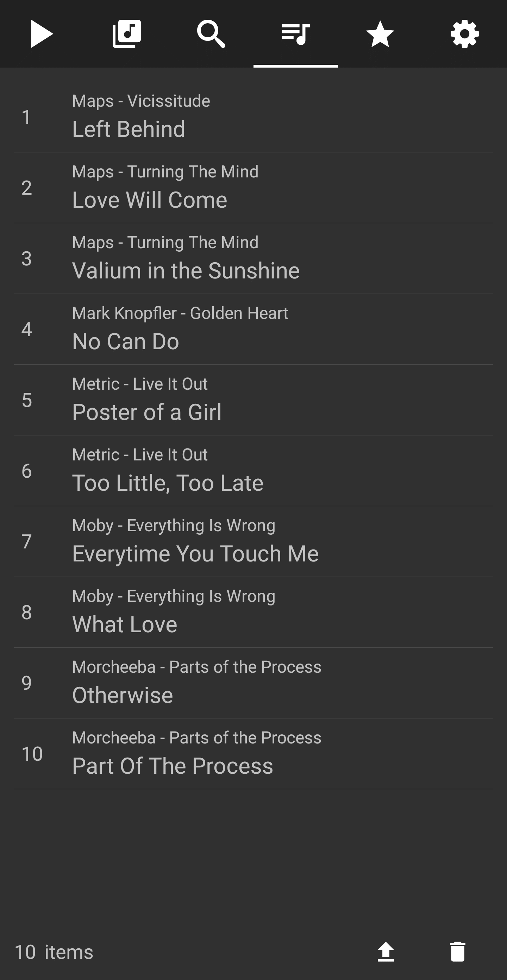Open the favorites star tab
507x980 pixels.
[x=380, y=34]
